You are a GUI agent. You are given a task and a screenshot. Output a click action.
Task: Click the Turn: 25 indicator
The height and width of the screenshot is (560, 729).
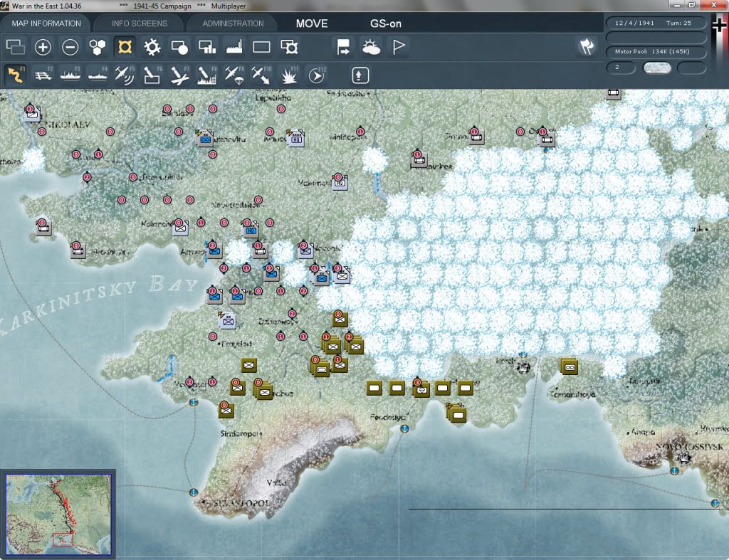[x=678, y=23]
